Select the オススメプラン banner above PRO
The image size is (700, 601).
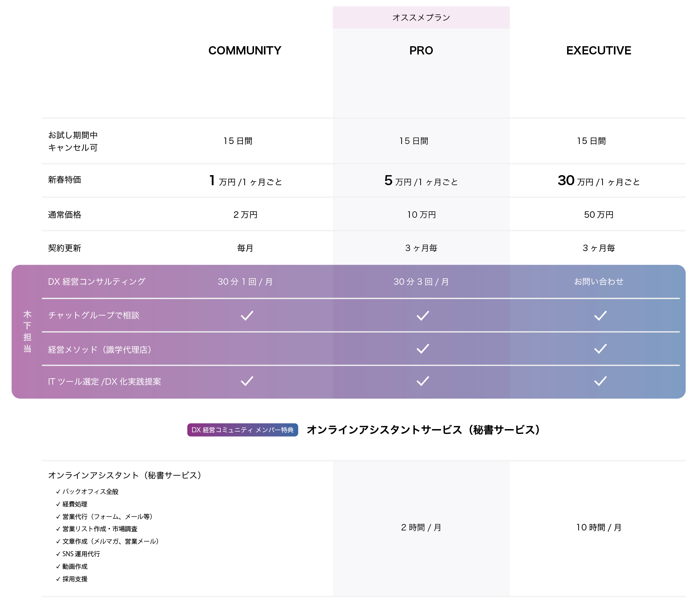(x=421, y=18)
